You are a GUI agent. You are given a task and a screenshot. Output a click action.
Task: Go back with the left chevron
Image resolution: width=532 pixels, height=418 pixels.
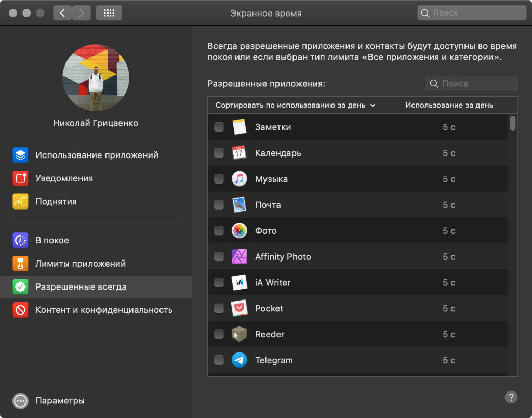(62, 13)
